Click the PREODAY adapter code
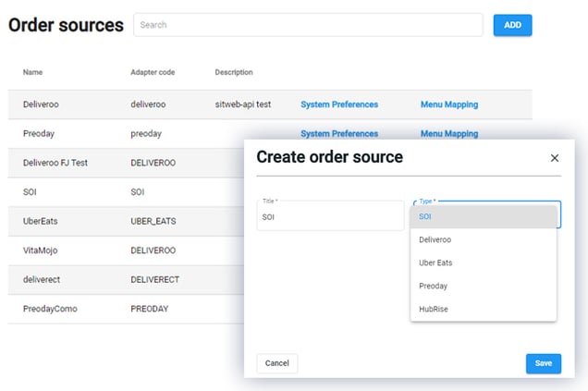 (149, 309)
